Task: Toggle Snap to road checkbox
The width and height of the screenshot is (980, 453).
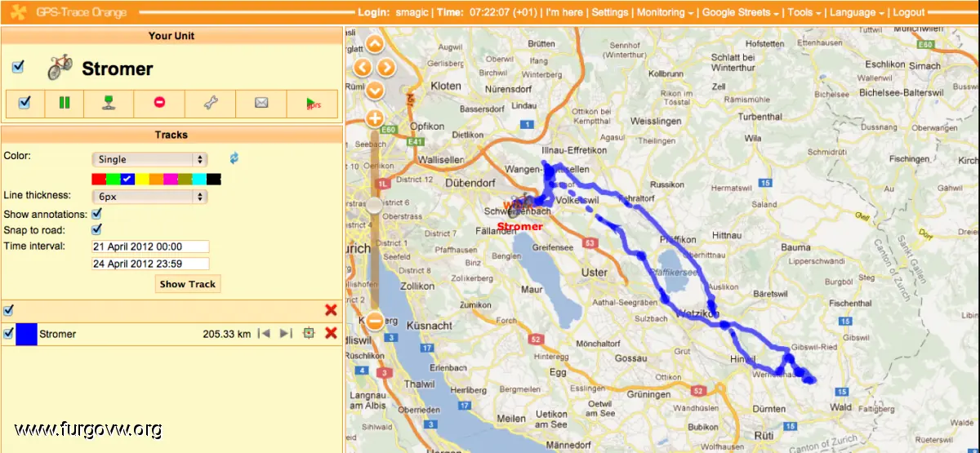Action: pyautogui.click(x=96, y=229)
